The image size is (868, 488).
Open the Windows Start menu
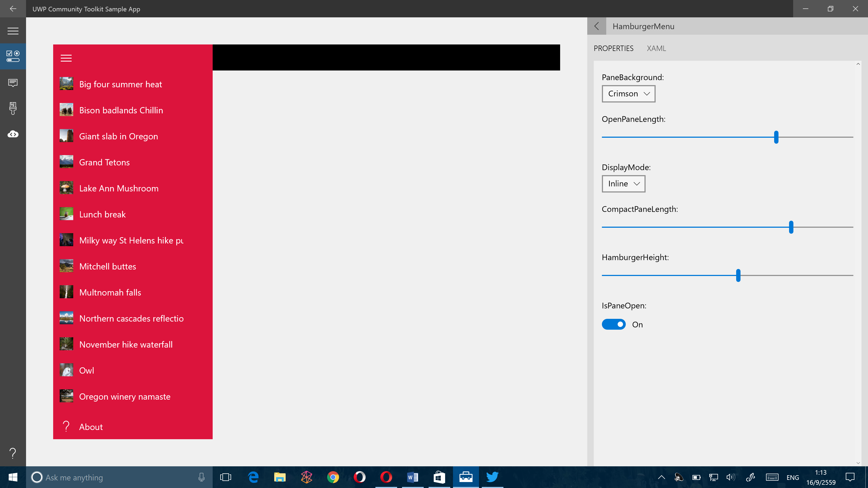[x=13, y=477]
